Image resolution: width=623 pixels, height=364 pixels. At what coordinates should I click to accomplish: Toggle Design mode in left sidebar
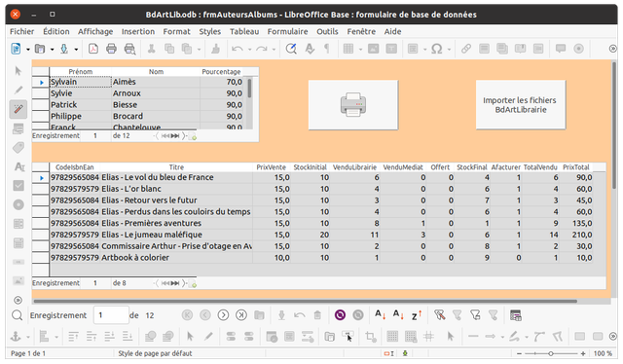pyautogui.click(x=18, y=91)
